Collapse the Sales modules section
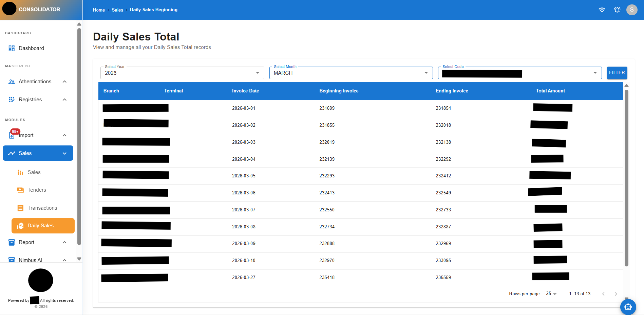 (64, 153)
